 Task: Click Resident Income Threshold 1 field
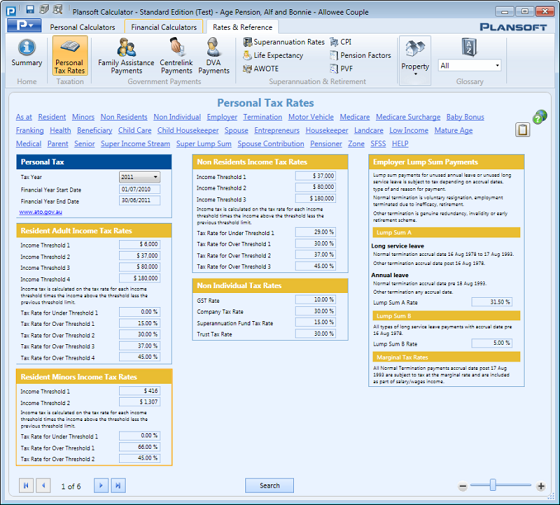tap(140, 244)
